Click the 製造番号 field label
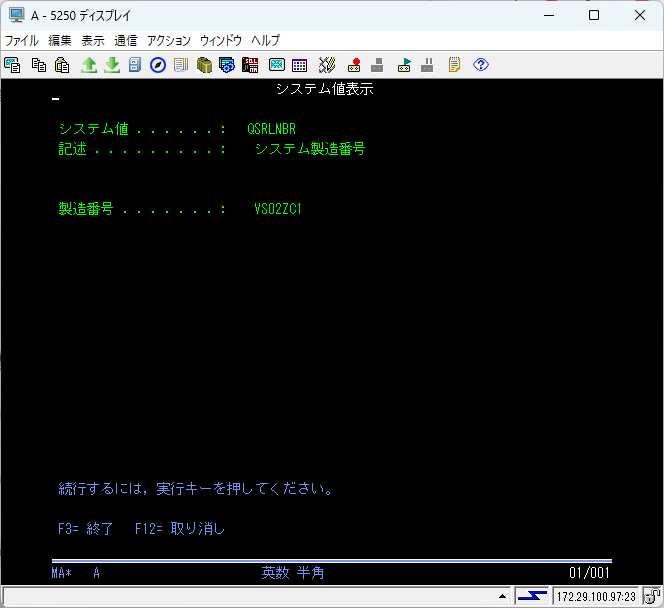Viewport: 664px width, 608px height. [x=86, y=209]
